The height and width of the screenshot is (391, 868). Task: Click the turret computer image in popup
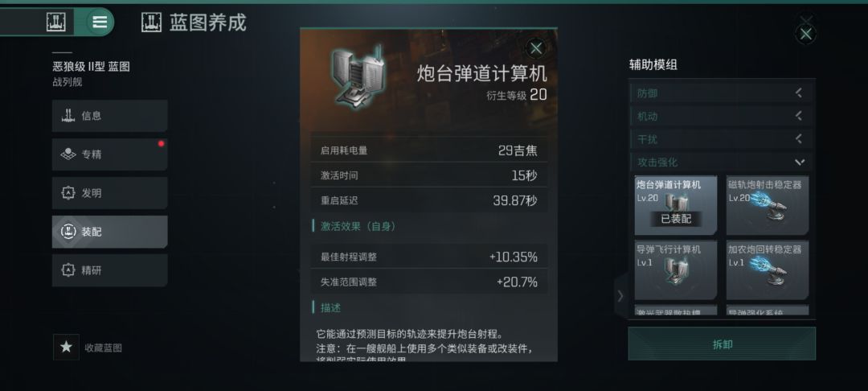pyautogui.click(x=358, y=77)
